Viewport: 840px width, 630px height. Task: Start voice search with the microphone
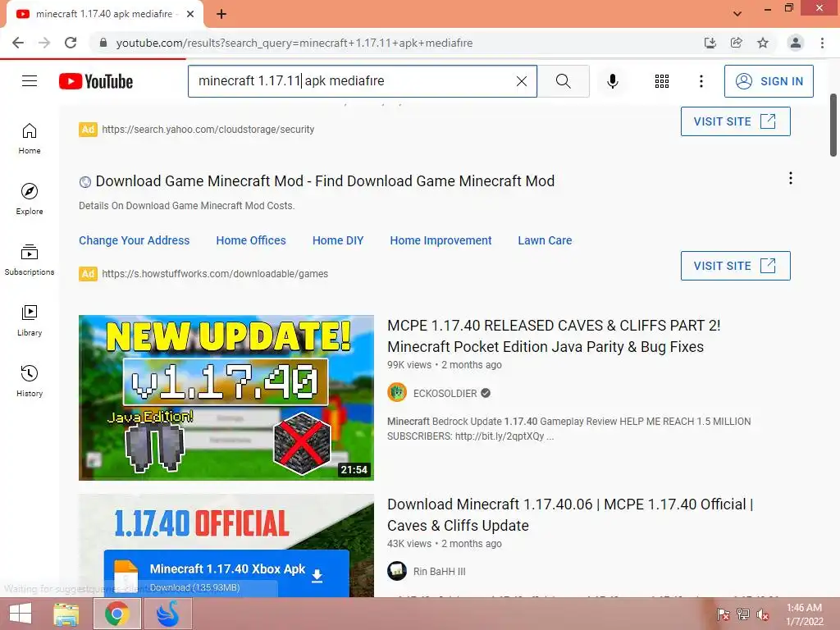[x=612, y=81]
